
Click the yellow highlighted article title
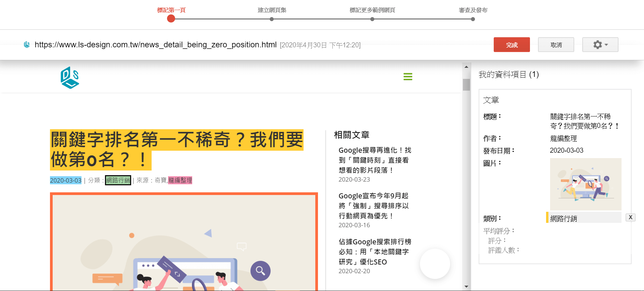click(177, 149)
